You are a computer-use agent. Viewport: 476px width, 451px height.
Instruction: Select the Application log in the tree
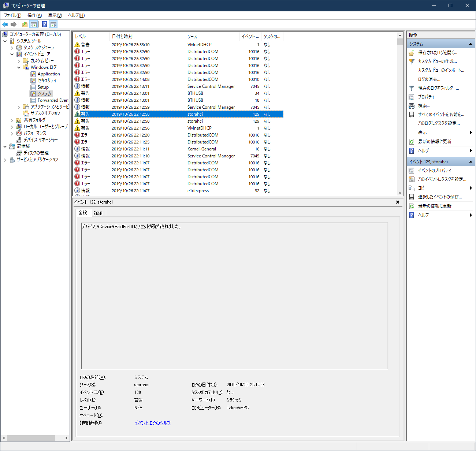(49, 74)
